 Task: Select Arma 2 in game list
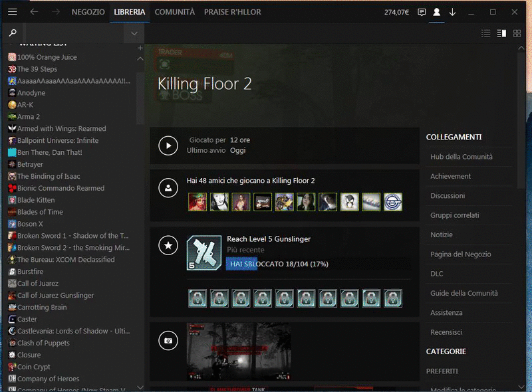29,117
